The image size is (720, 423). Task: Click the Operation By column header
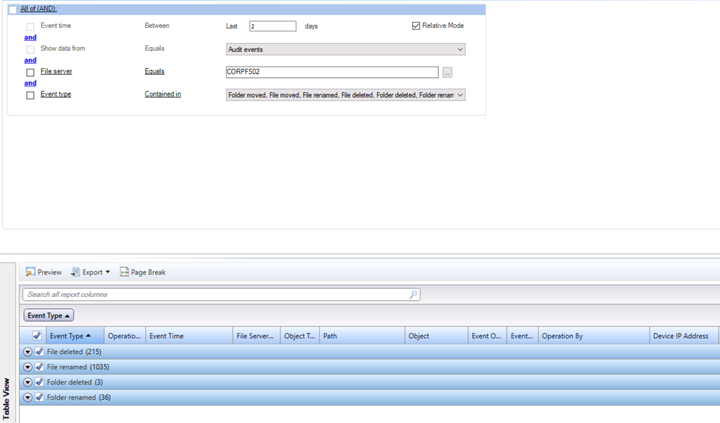click(562, 336)
